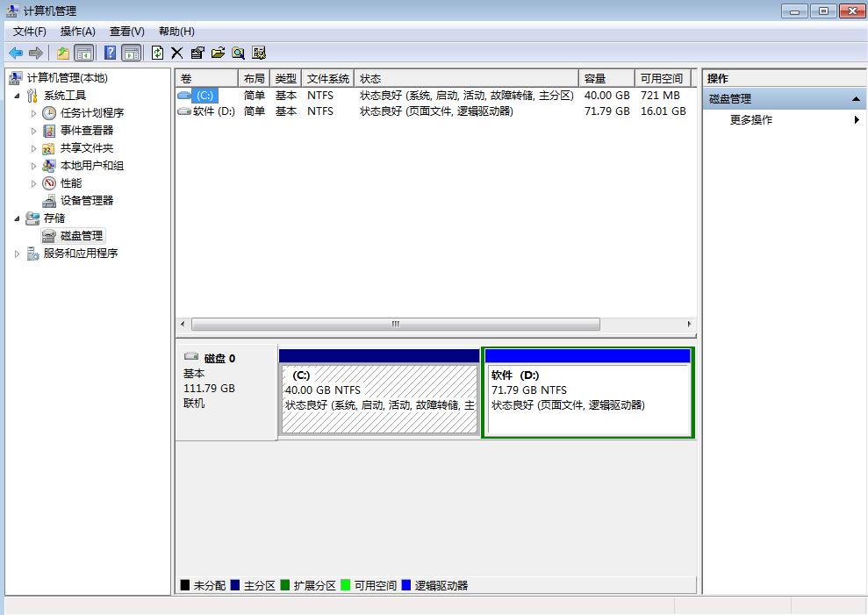Image resolution: width=868 pixels, height=615 pixels.
Task: Collapse the 存储 tree node
Action: [18, 218]
